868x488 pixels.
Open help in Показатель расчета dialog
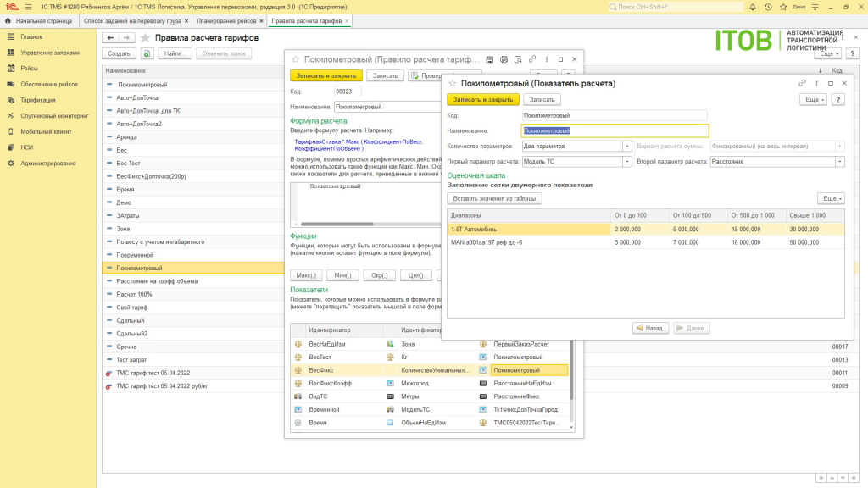(x=838, y=100)
